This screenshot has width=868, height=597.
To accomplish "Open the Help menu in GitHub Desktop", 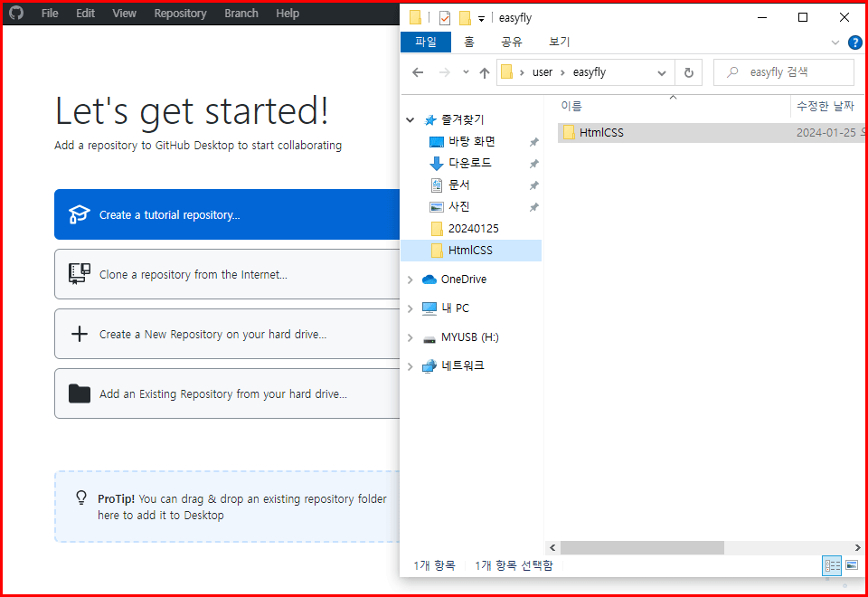I will coord(288,14).
